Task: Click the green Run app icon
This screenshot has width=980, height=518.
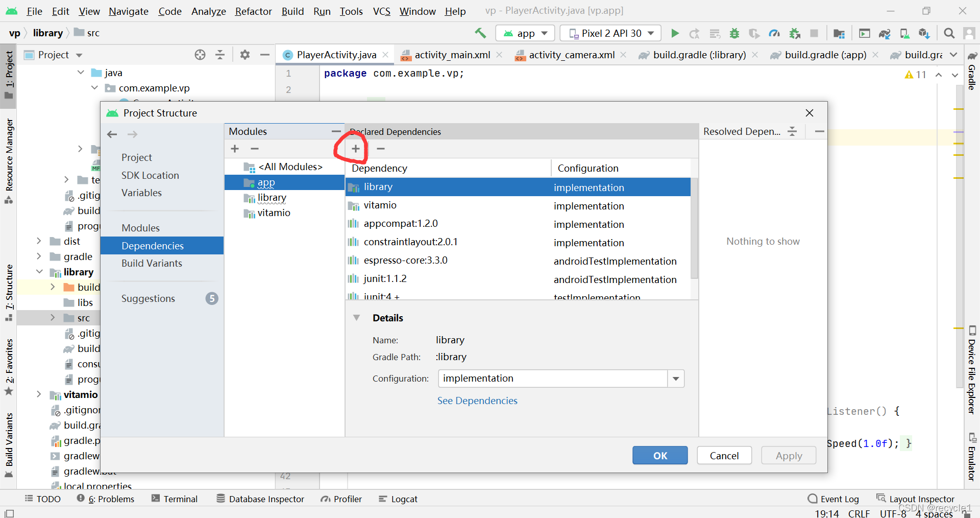Action: click(675, 33)
